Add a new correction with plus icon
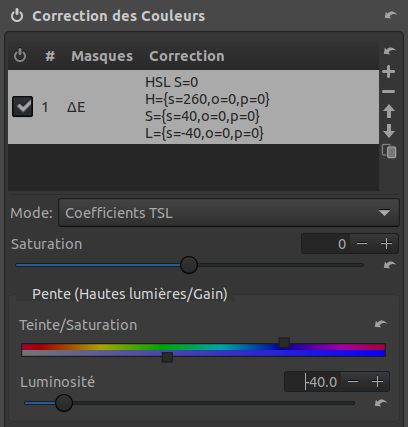This screenshot has width=408, height=427. click(389, 72)
